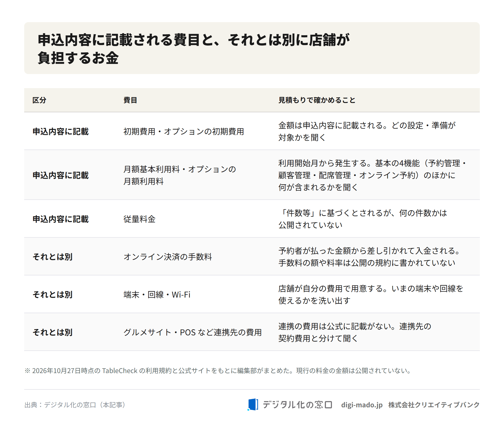Click the text 金額は申込内容に記載される

tap(331, 125)
